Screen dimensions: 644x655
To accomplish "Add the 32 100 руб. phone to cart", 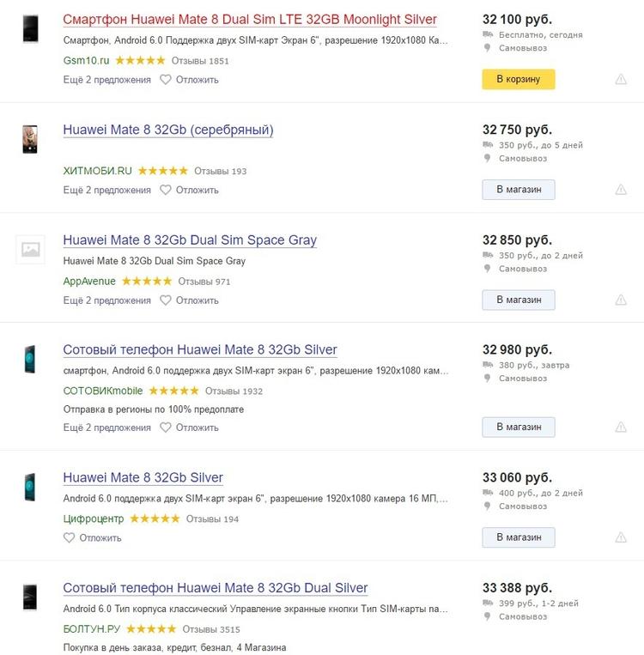I will tap(519, 80).
